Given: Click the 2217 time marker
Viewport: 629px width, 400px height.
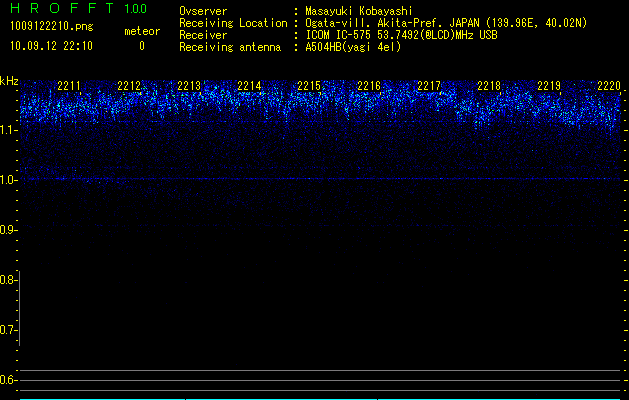Looking at the screenshot, I should pyautogui.click(x=429, y=86).
